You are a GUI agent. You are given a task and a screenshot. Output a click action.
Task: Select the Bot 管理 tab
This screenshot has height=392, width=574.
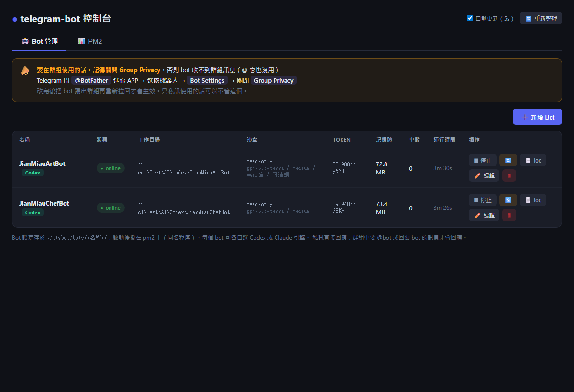tap(39, 41)
